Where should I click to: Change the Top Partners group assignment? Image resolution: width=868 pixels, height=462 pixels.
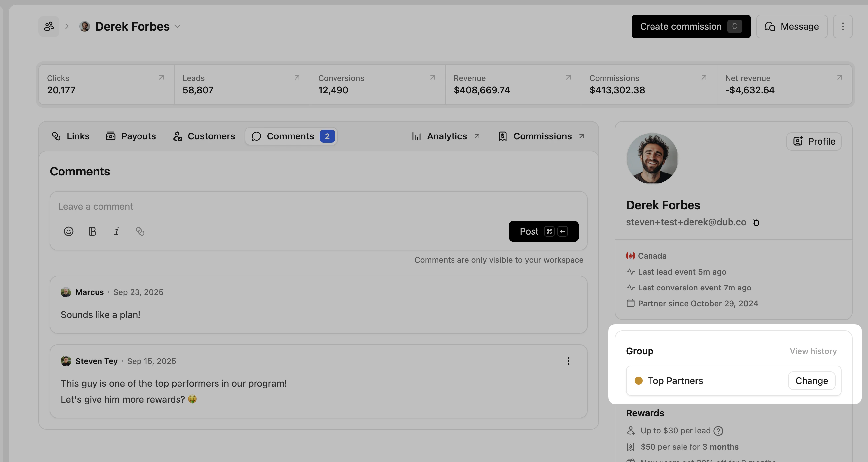coord(811,380)
